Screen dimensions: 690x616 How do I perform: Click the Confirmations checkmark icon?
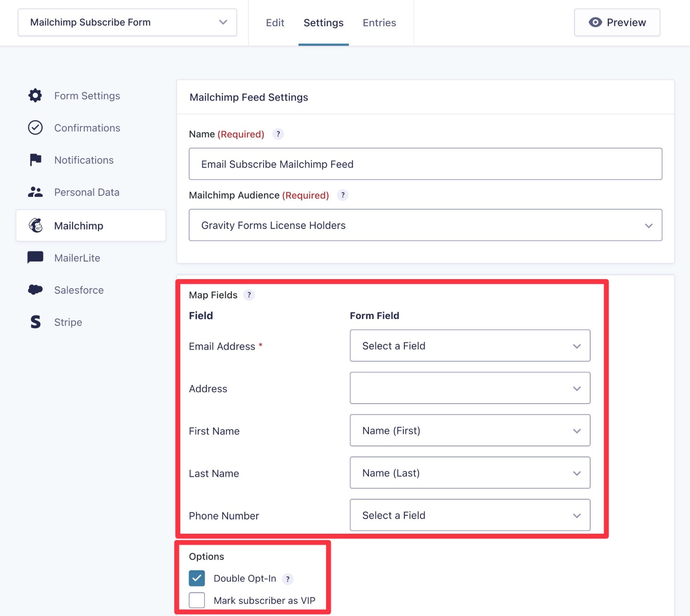(35, 127)
